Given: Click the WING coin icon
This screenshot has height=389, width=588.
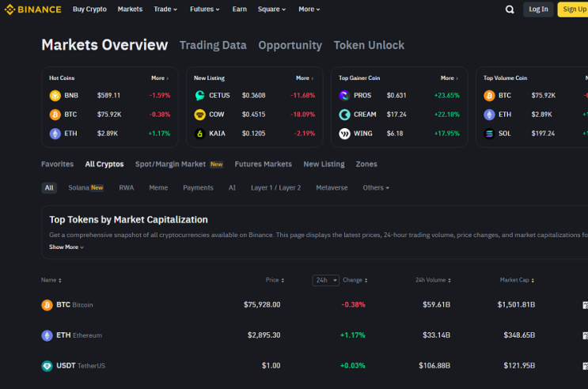Looking at the screenshot, I should click(x=344, y=134).
